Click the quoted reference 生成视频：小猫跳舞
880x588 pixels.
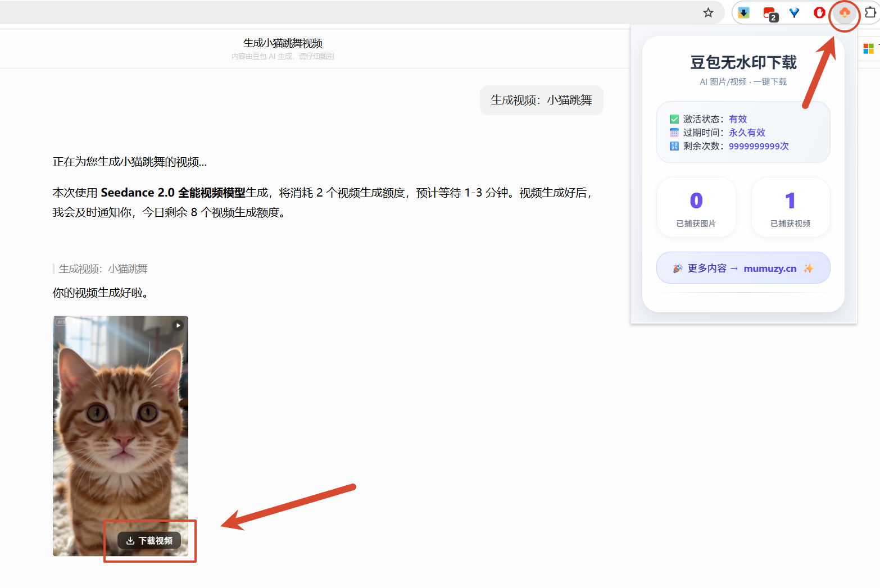(x=103, y=269)
